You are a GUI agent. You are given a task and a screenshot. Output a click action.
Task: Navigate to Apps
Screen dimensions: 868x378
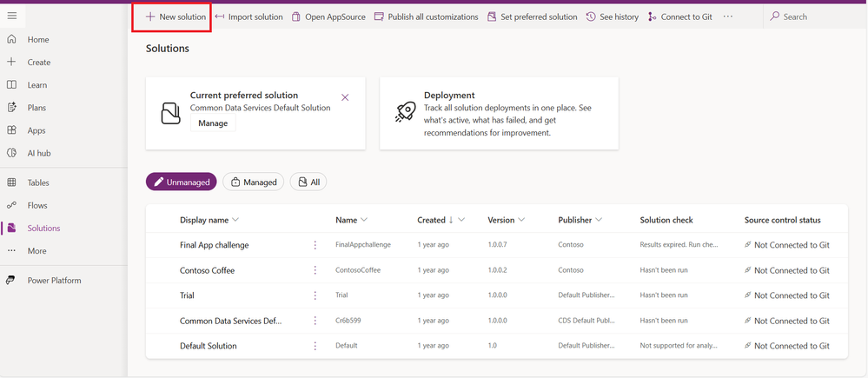(x=36, y=130)
